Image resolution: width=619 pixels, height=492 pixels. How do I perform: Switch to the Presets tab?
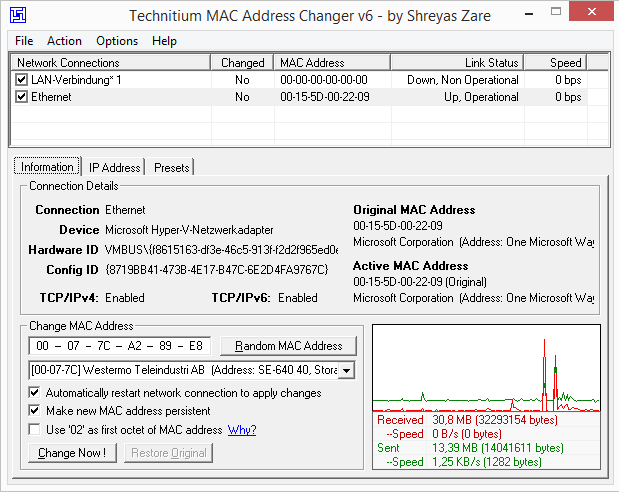tap(171, 167)
